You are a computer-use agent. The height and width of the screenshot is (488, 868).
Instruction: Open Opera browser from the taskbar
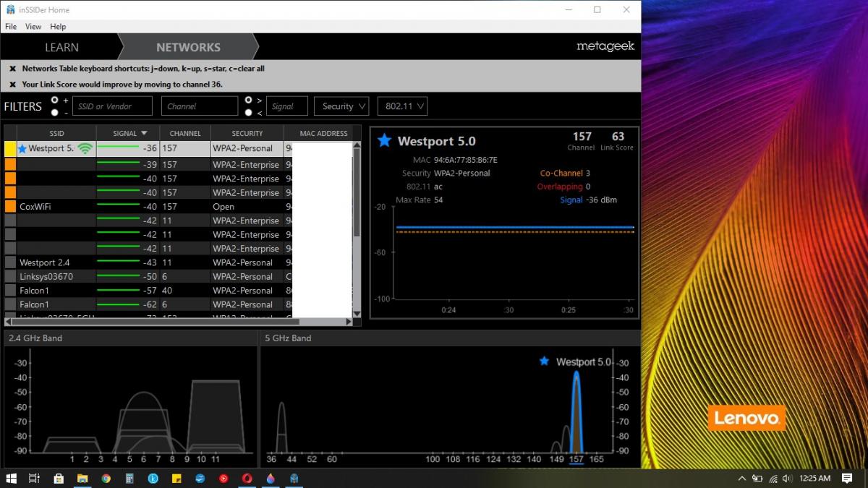[247, 478]
